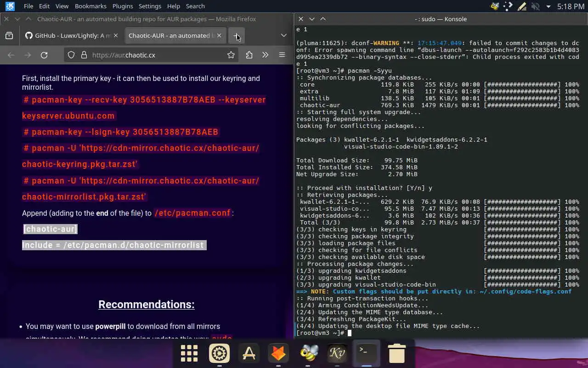588x368 pixels.
Task: Launch Kvantum Manager from dock
Action: coord(338,353)
